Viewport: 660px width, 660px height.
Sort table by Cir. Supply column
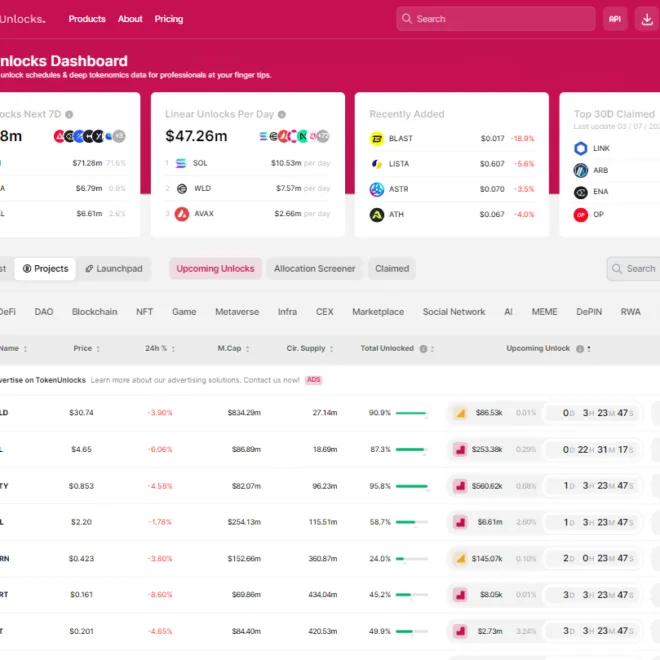pos(310,349)
